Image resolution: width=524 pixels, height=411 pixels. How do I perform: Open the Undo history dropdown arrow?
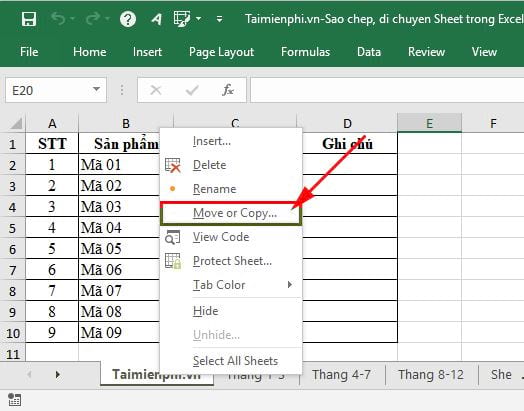click(73, 19)
